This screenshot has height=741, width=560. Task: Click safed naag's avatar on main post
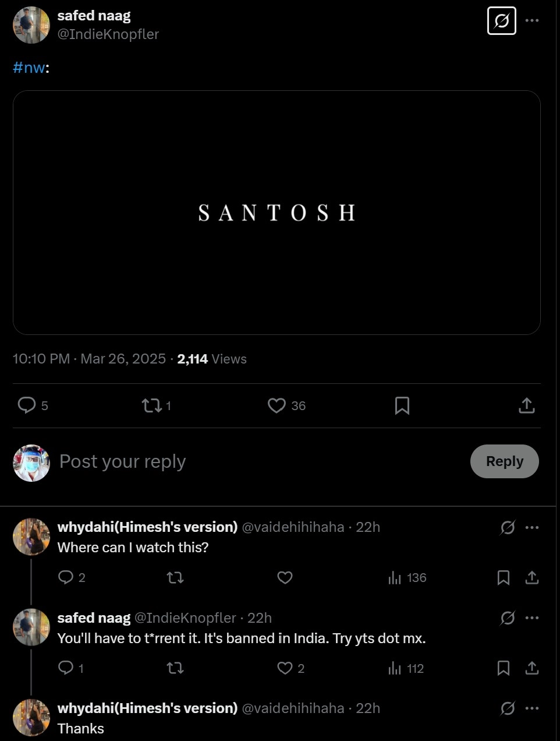tap(31, 25)
